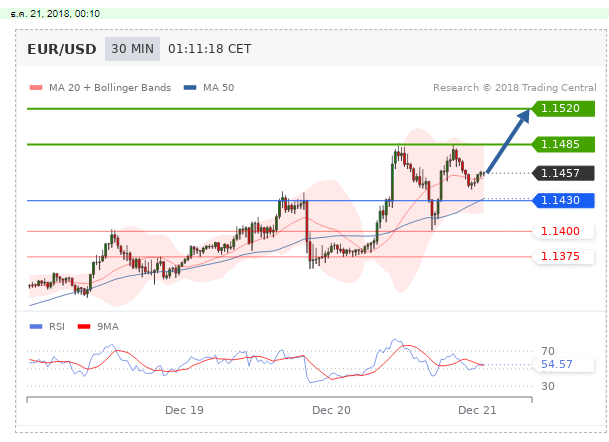Click the date text 21, 2018, 00:10
Image resolution: width=609 pixels, height=442 pixels.
pos(65,14)
